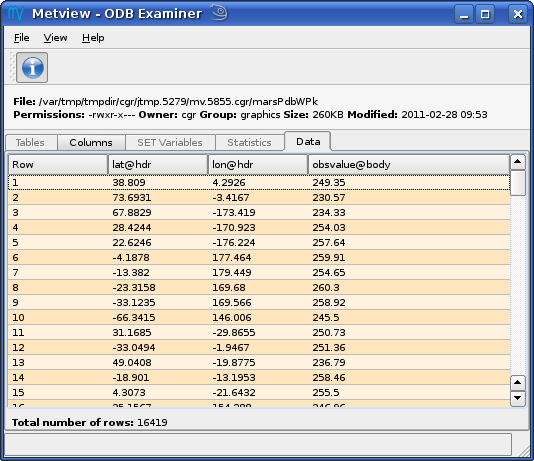Sort by the lat@hdr column header
The width and height of the screenshot is (534, 461).
pyautogui.click(x=158, y=165)
